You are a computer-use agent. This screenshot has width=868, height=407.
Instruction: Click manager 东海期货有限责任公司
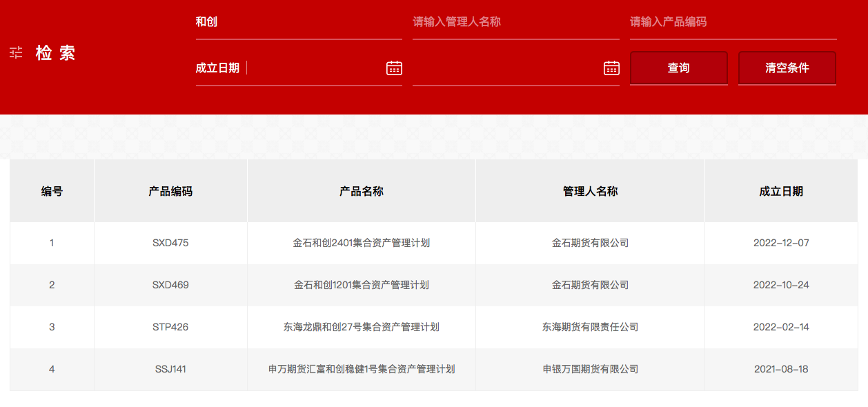[591, 327]
